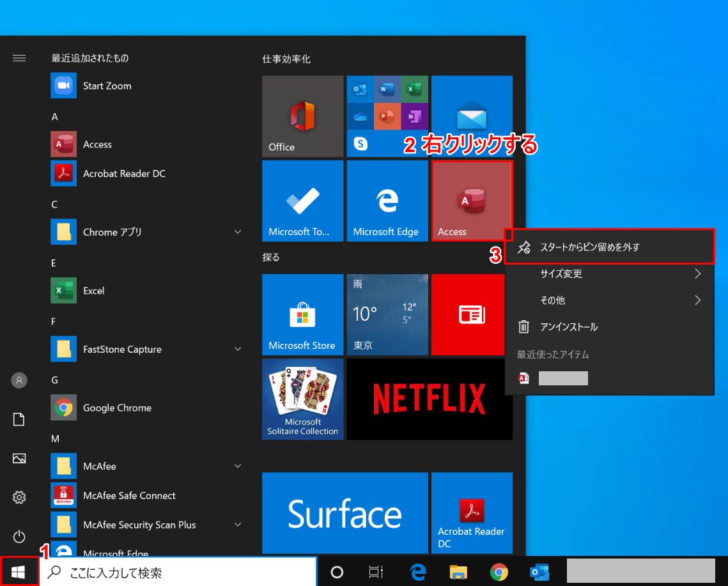The height and width of the screenshot is (586, 728).
Task: Open Outlook from the taskbar
Action: 539,572
